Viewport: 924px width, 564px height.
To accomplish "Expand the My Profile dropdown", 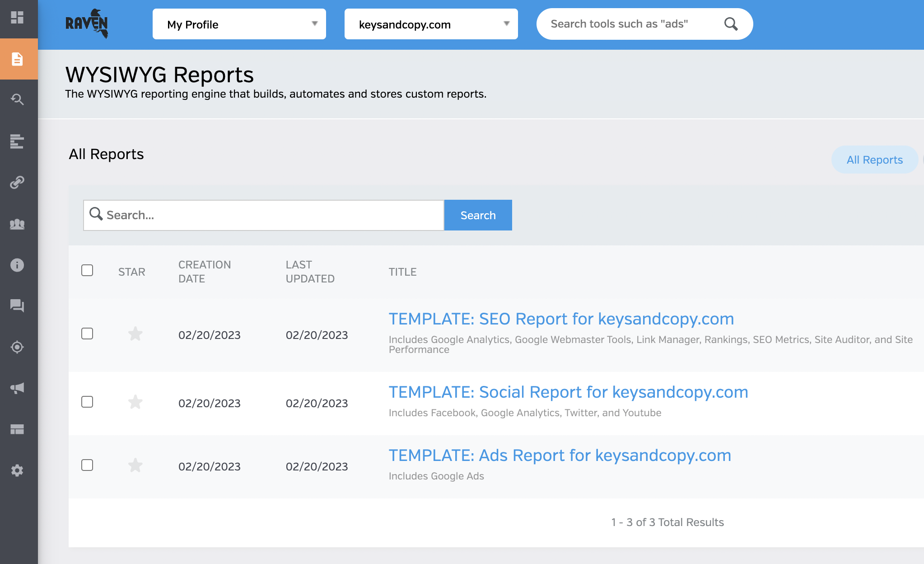I will point(239,24).
